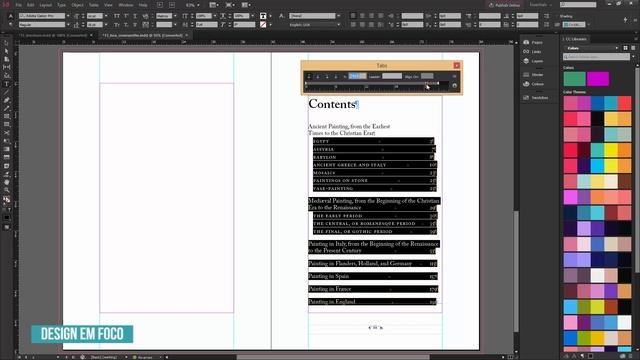
Task: Open the Essentials workspace switcher
Action: pyautogui.click(x=541, y=5)
